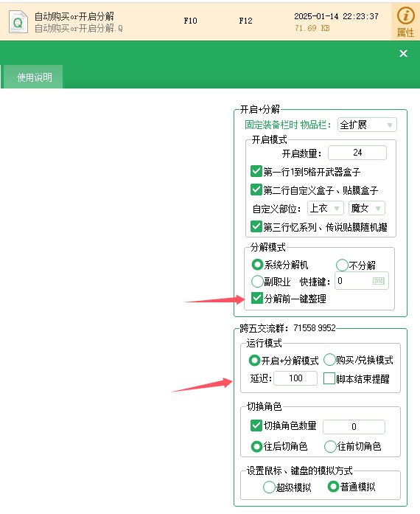Screen dimensions: 420x514
Task: Expand the 物品栏 全扩展 dropdown
Action: pyautogui.click(x=367, y=125)
